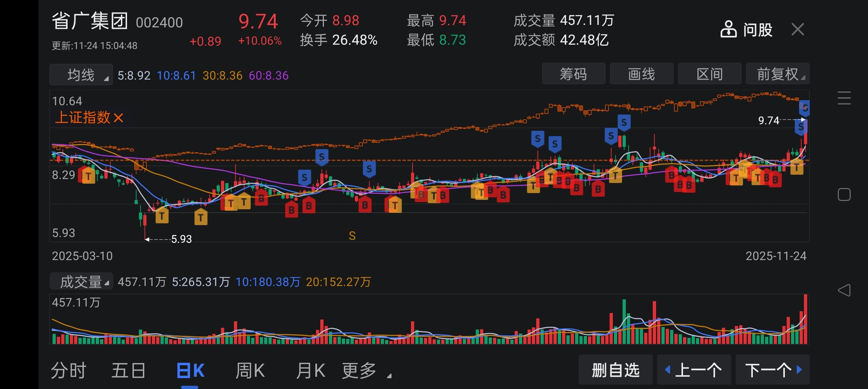Enable the 区间 range statistics toggle
This screenshot has width=868, height=389.
pyautogui.click(x=709, y=74)
